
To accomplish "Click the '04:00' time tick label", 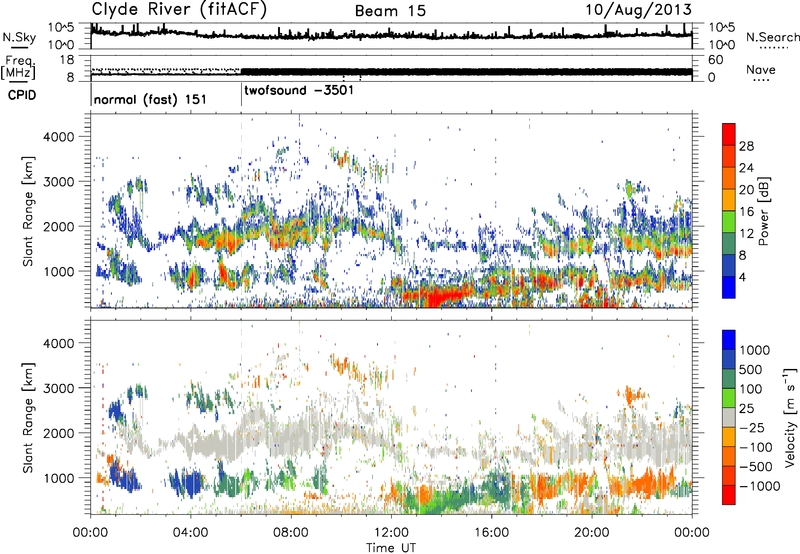I will [x=191, y=532].
